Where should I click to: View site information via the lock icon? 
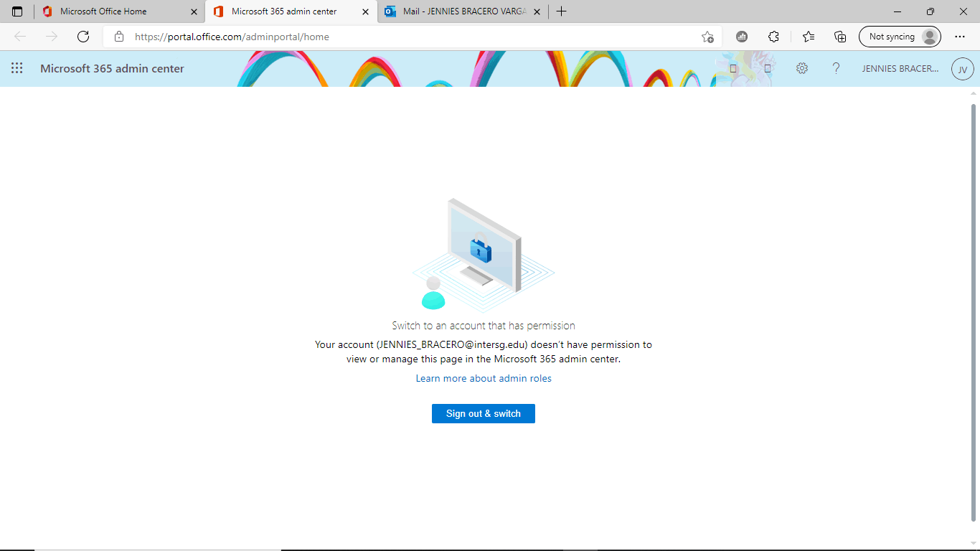point(119,37)
